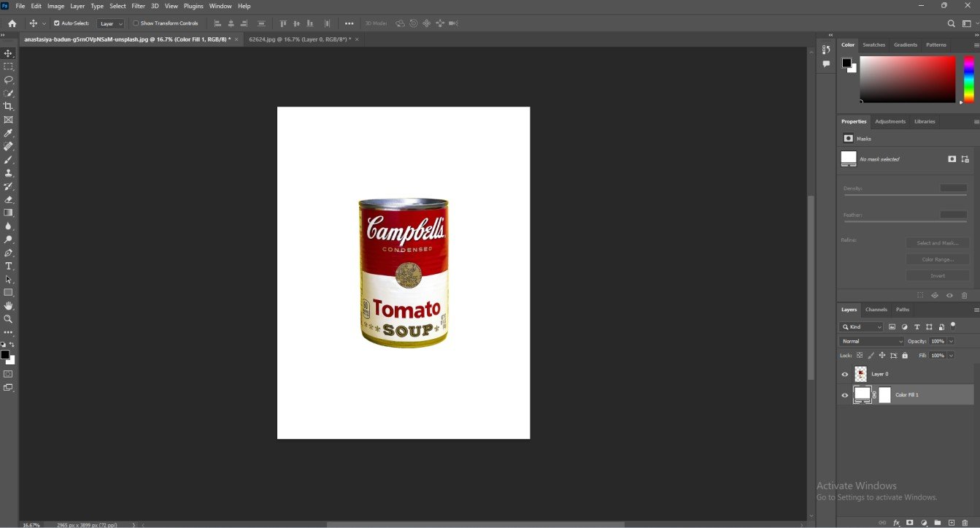980x528 pixels.
Task: Expand the Fill dropdown arrow
Action: tap(951, 356)
